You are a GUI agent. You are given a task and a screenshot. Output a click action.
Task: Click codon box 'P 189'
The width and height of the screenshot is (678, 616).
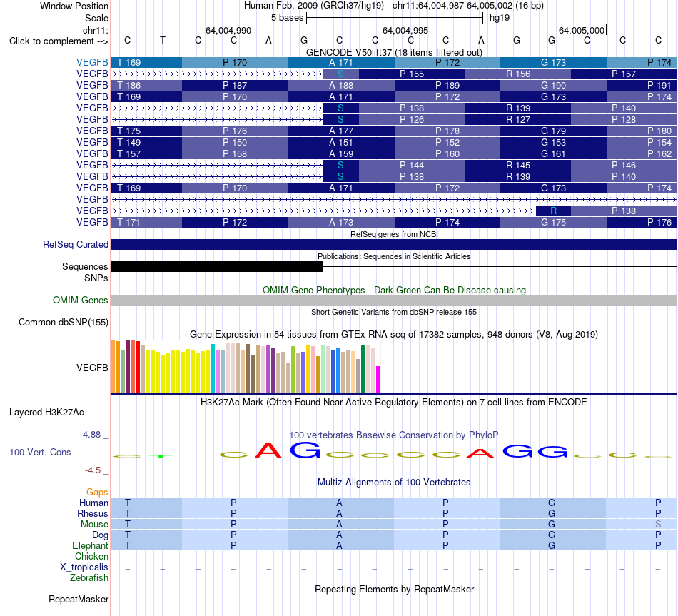click(447, 85)
